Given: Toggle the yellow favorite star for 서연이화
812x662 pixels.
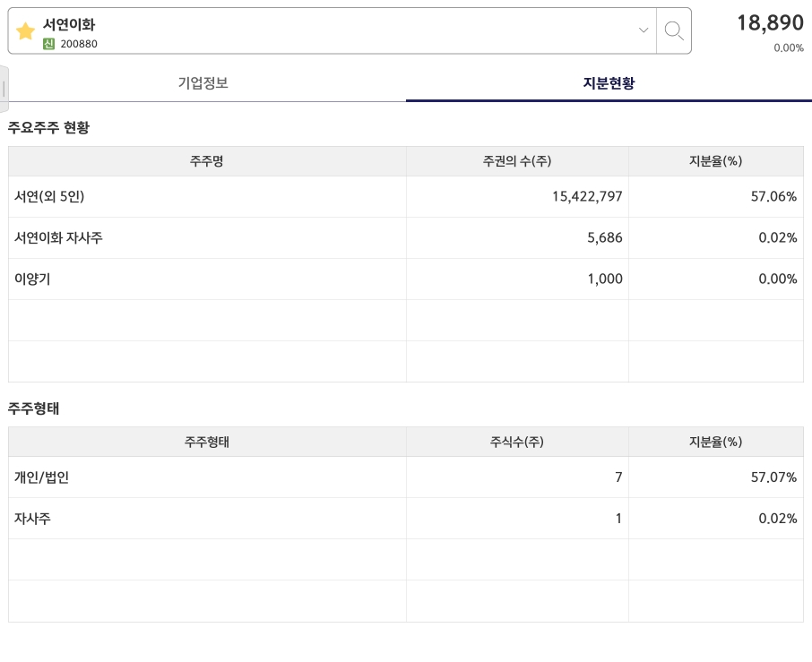Looking at the screenshot, I should click(x=25, y=31).
